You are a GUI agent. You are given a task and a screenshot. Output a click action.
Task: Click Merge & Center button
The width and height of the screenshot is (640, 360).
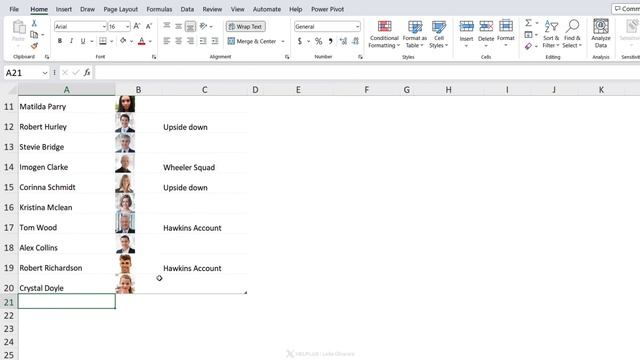pyautogui.click(x=252, y=41)
